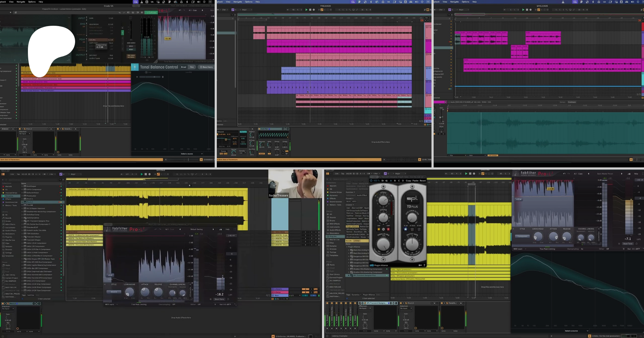Click the undo arrow in SPL plugin toolbar
644x338 pixels.
382,181
